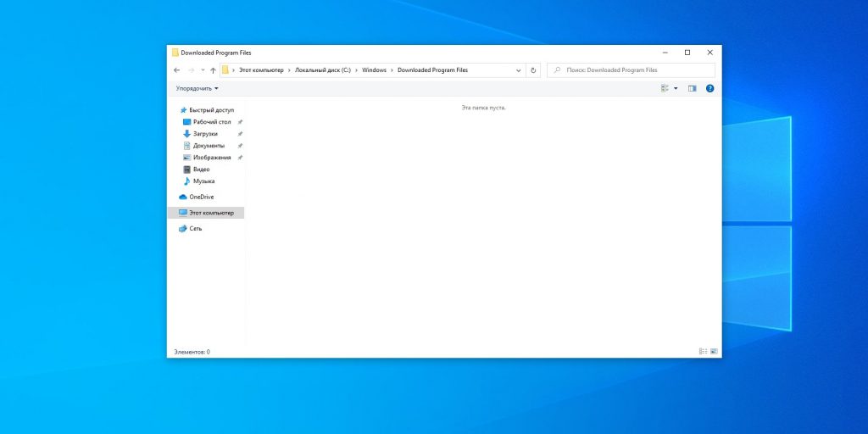Click the search field 'Поиск: Downloaded Program Files'
This screenshot has height=434, width=868.
coord(631,70)
